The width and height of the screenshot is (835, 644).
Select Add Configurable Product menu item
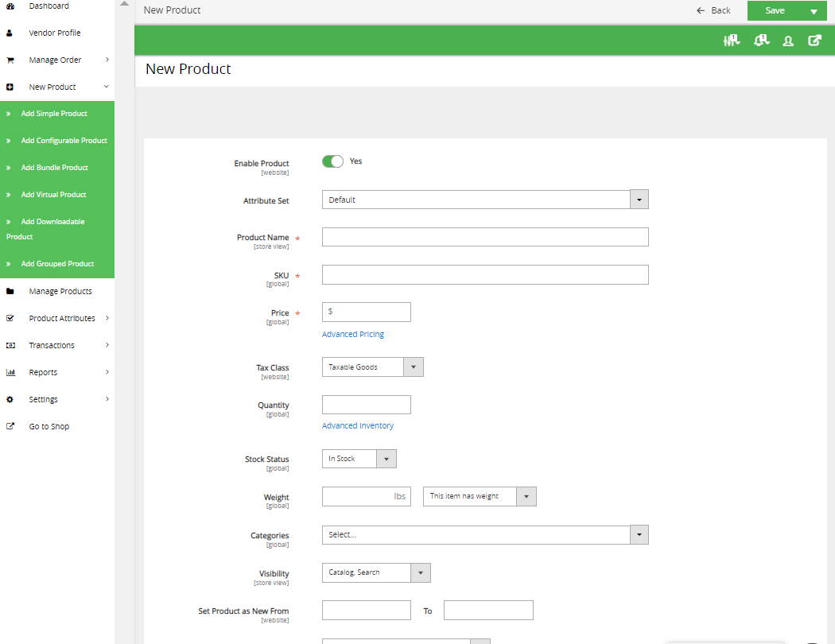click(x=64, y=141)
